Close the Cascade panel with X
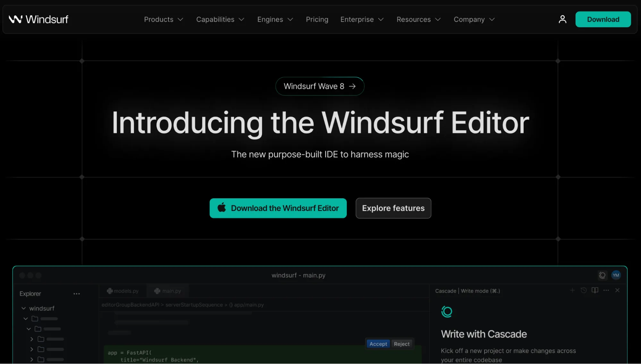The height and width of the screenshot is (364, 641). pos(617,290)
